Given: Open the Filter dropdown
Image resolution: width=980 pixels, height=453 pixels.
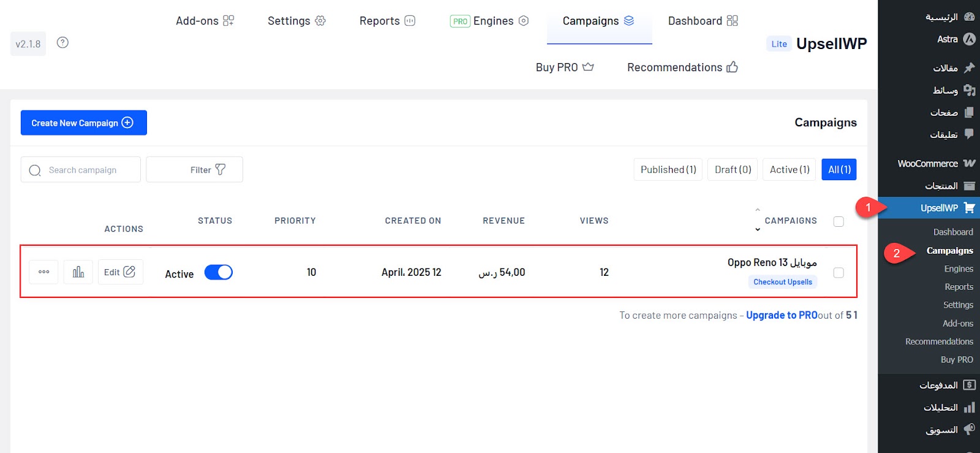Looking at the screenshot, I should 195,170.
